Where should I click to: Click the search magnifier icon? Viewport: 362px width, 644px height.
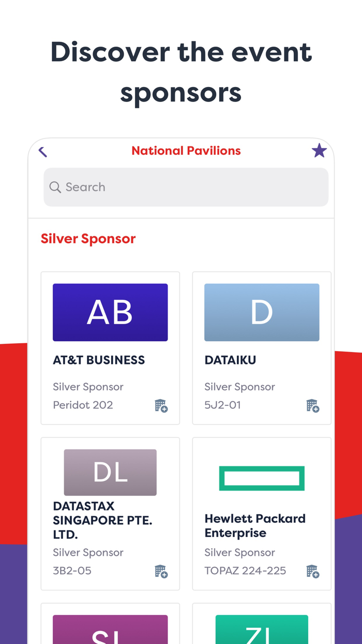point(55,187)
